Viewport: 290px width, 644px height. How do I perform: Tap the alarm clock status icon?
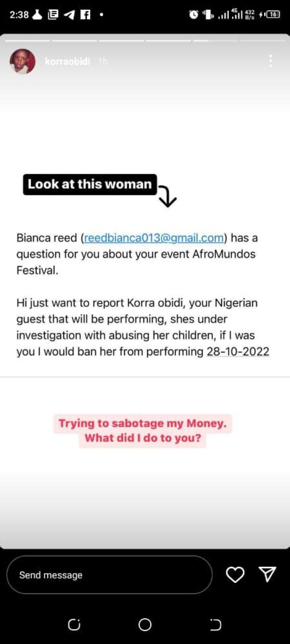pyautogui.click(x=194, y=15)
